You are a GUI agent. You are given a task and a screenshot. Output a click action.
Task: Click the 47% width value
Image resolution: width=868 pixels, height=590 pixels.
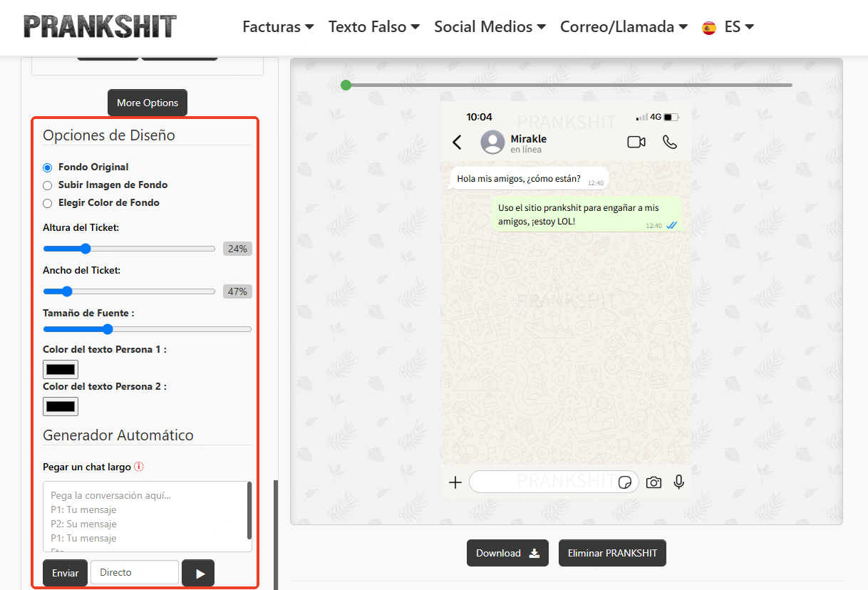point(237,291)
